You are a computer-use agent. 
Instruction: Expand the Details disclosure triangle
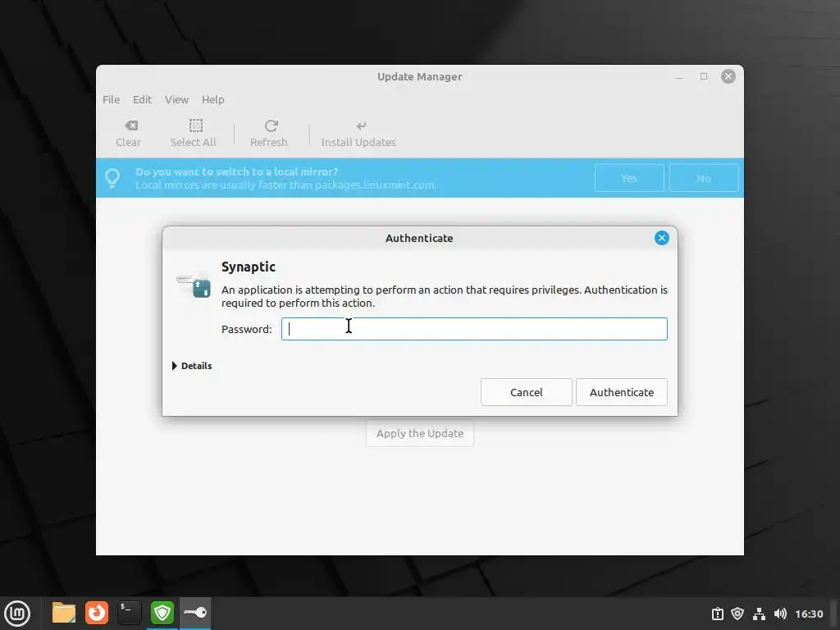coord(175,366)
